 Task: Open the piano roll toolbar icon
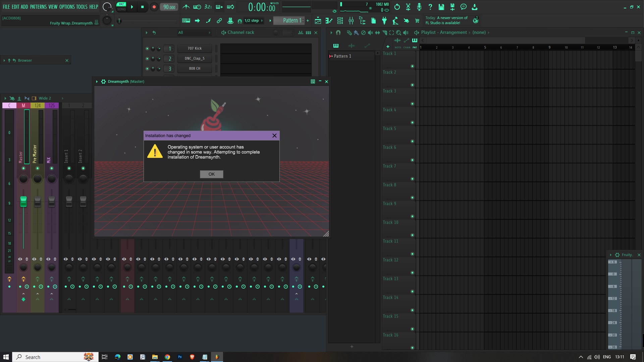pyautogui.click(x=329, y=21)
